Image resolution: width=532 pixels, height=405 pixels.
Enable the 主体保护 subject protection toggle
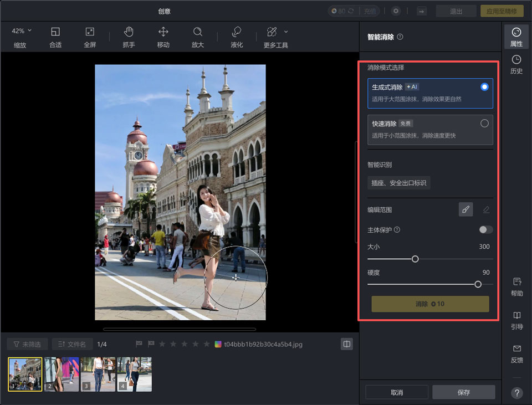[485, 229]
